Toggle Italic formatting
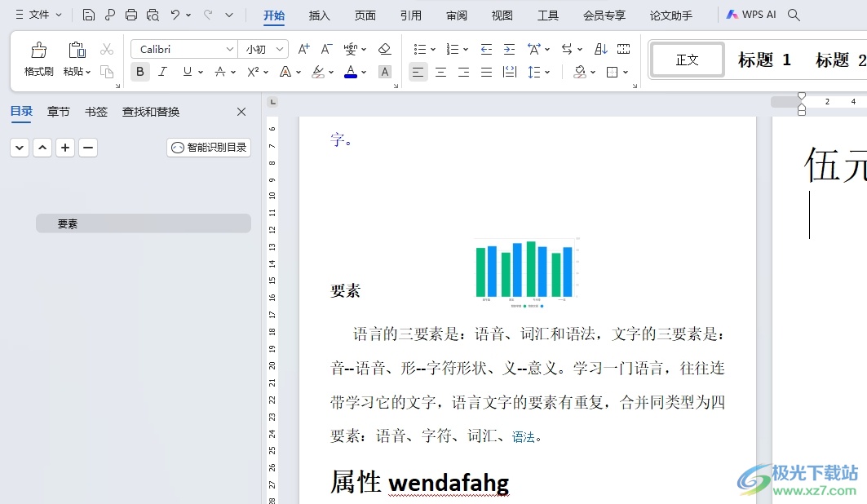 tap(162, 72)
